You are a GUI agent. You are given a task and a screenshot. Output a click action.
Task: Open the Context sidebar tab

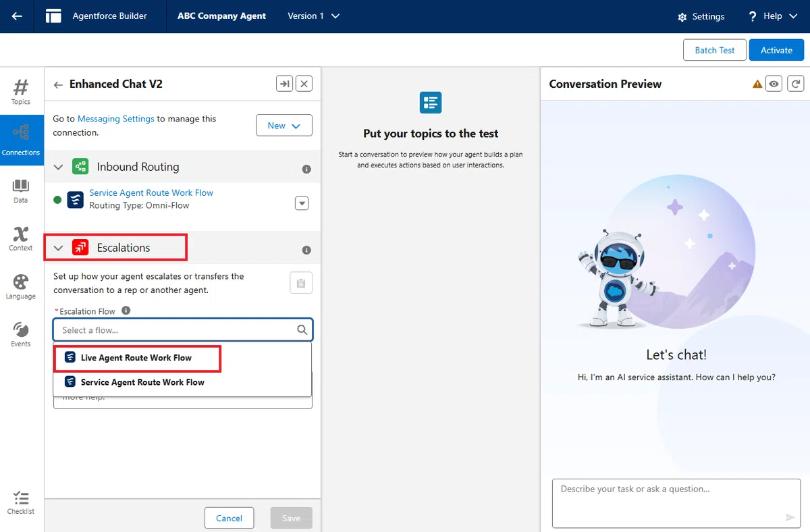[21, 239]
